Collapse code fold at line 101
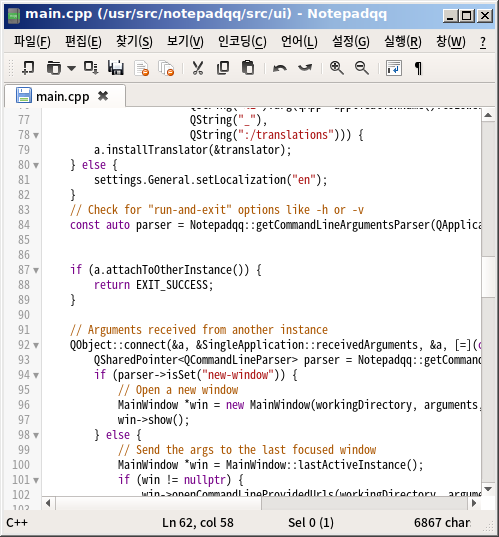 [36, 480]
